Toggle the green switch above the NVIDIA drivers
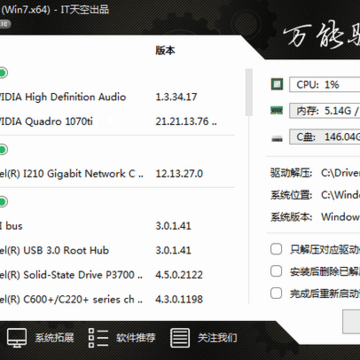 tap(3, 73)
